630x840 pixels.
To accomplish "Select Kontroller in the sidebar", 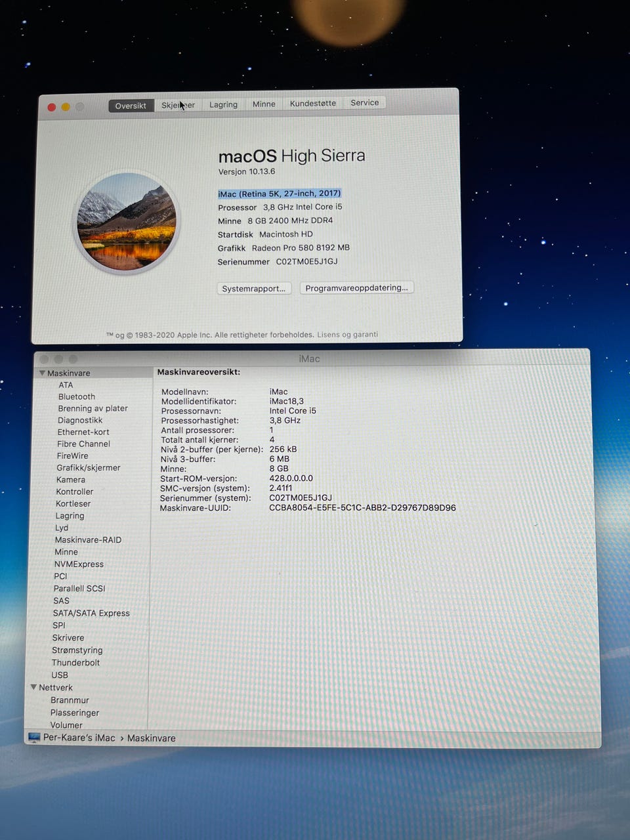I will [x=74, y=492].
